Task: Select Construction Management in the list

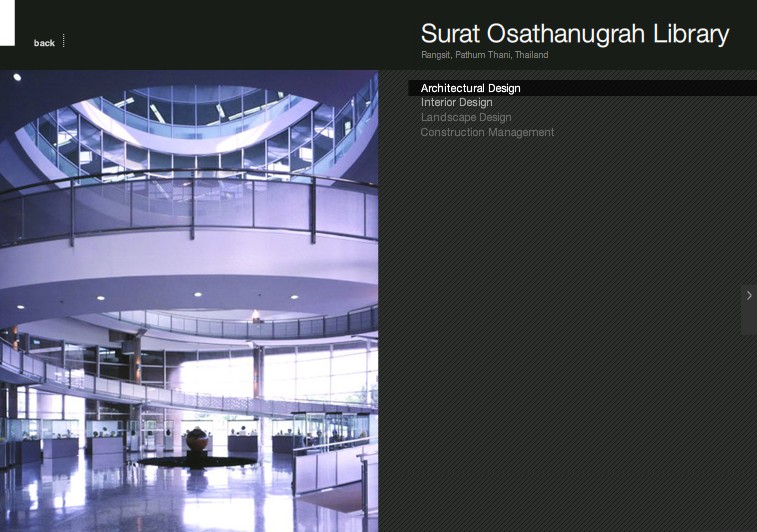Action: [487, 132]
